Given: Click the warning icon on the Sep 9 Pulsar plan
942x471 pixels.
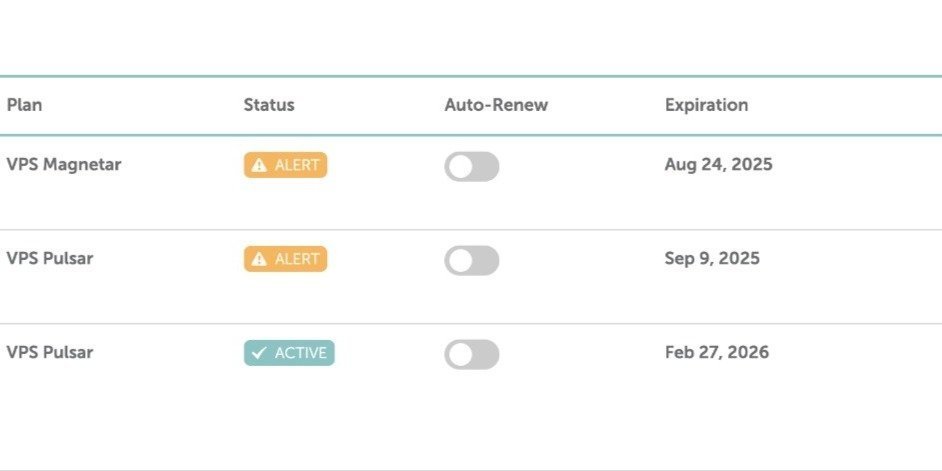Looking at the screenshot, I should point(259,260).
